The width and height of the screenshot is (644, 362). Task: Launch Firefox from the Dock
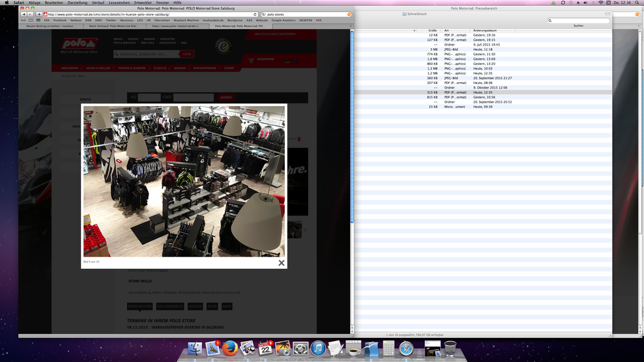click(230, 348)
